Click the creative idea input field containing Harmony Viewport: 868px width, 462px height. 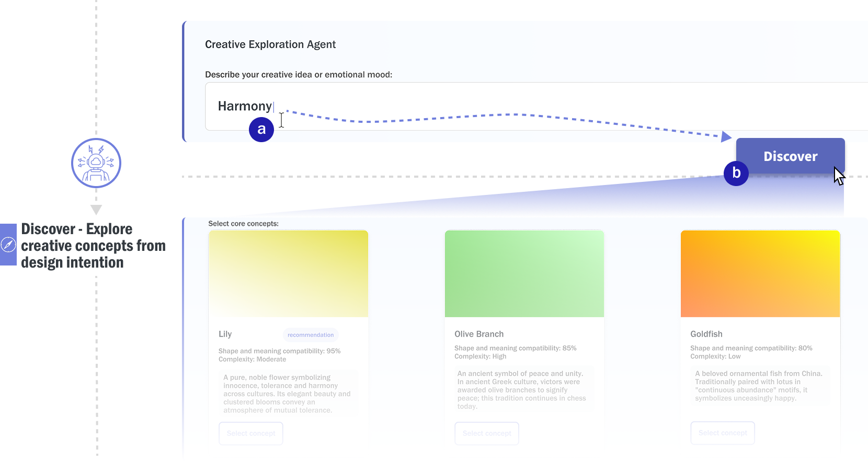[x=536, y=106]
